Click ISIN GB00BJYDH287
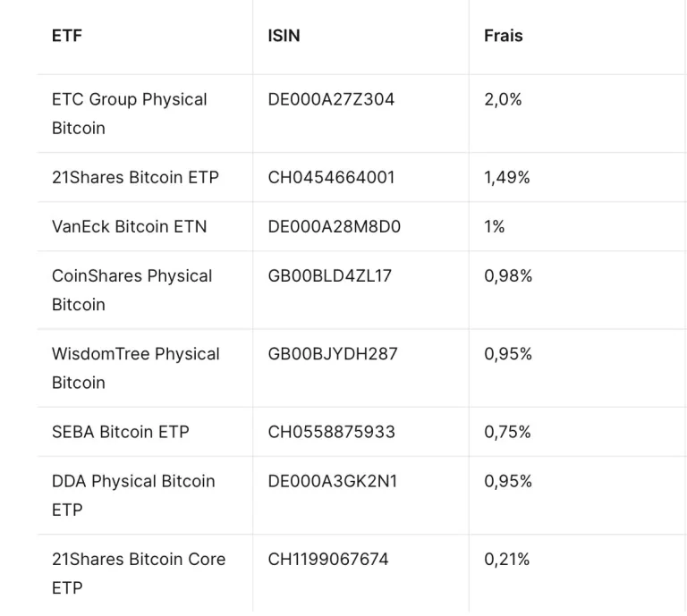Image resolution: width=687 pixels, height=616 pixels. point(333,353)
